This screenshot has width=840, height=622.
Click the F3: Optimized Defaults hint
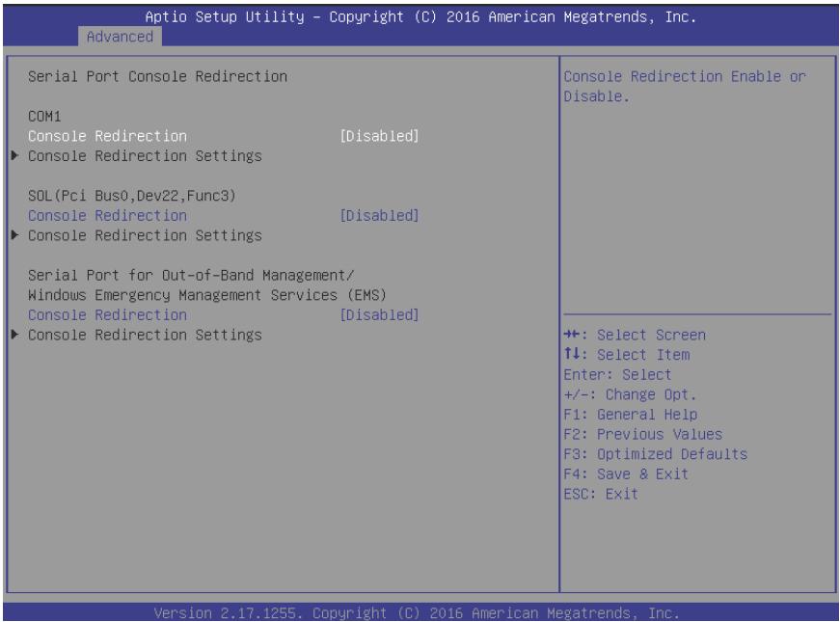pos(655,454)
